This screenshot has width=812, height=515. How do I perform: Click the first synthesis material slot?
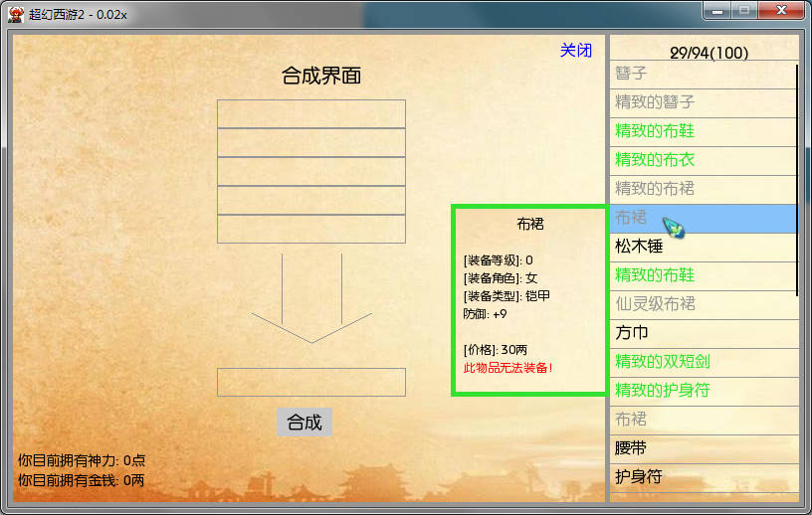[x=311, y=114]
